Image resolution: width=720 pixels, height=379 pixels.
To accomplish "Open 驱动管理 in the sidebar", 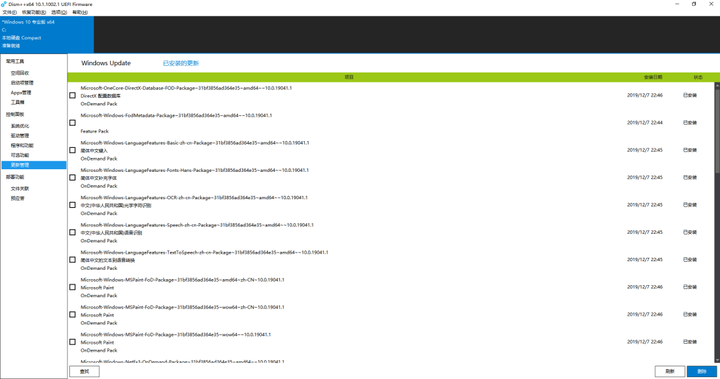I will 20,136.
